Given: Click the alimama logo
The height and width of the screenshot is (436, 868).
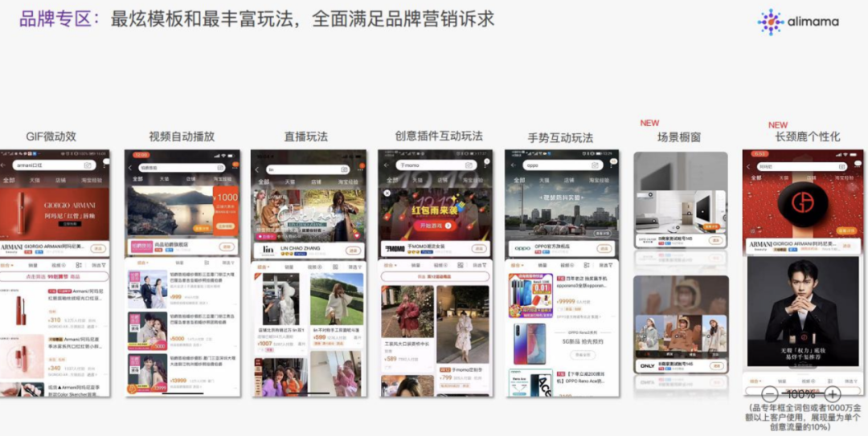Looking at the screenshot, I should (x=798, y=22).
